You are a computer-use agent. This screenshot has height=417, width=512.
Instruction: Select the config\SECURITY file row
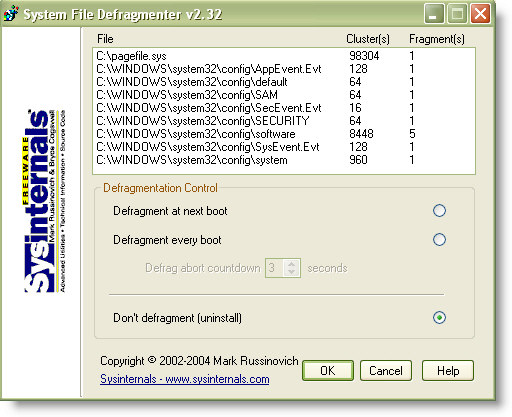283,121
